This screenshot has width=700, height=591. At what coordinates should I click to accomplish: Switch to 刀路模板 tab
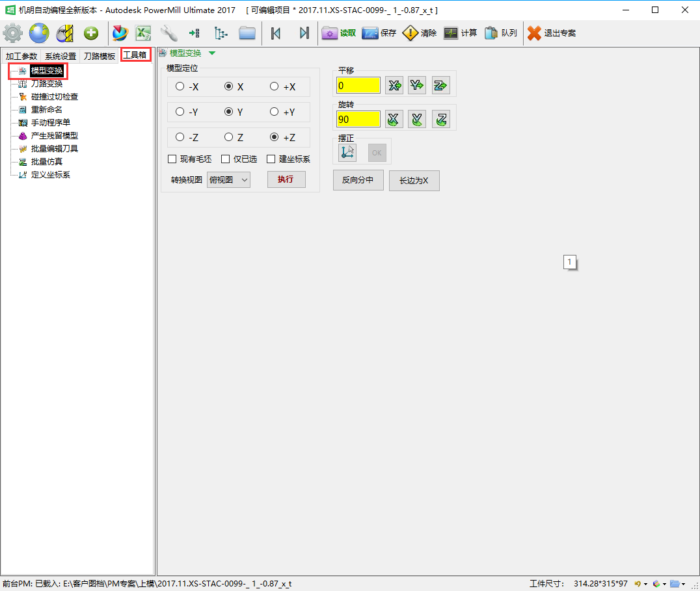click(x=100, y=56)
